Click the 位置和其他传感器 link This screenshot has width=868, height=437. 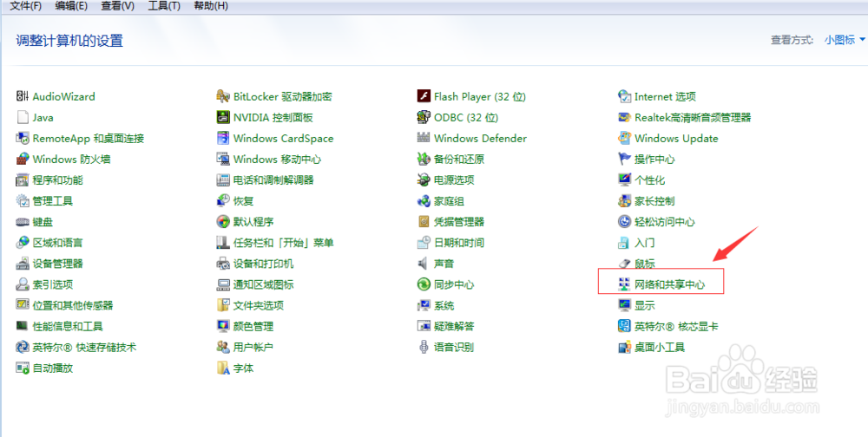pyautogui.click(x=73, y=305)
